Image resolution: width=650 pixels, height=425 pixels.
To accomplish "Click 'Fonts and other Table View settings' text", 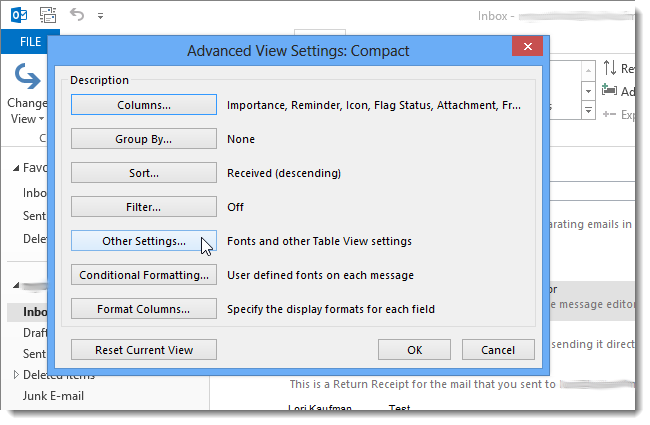I will pyautogui.click(x=319, y=241).
